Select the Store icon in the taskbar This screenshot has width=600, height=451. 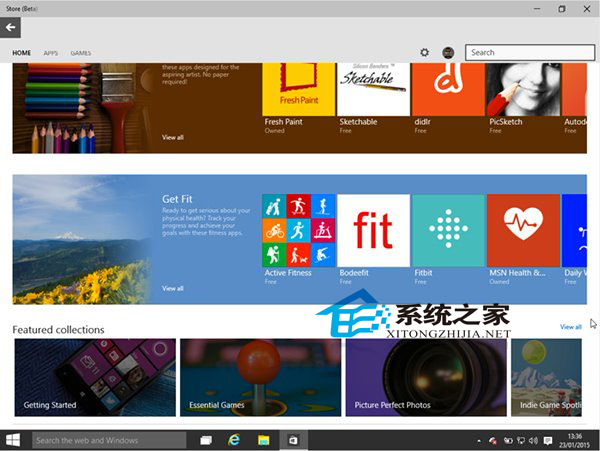point(293,440)
